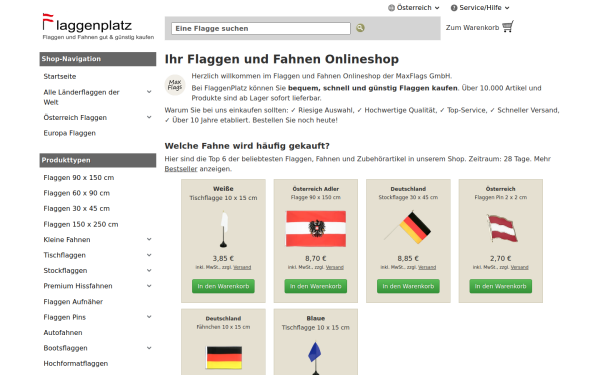This screenshot has width=600, height=375.
Task: Click Versand link under 8,85 € price
Action: pos(427,267)
